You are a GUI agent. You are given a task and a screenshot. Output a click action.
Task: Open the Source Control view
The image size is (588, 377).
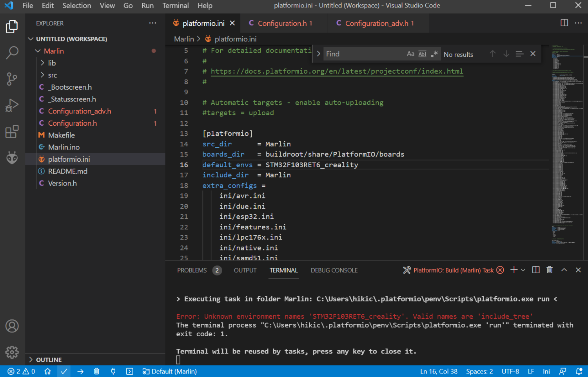point(12,79)
